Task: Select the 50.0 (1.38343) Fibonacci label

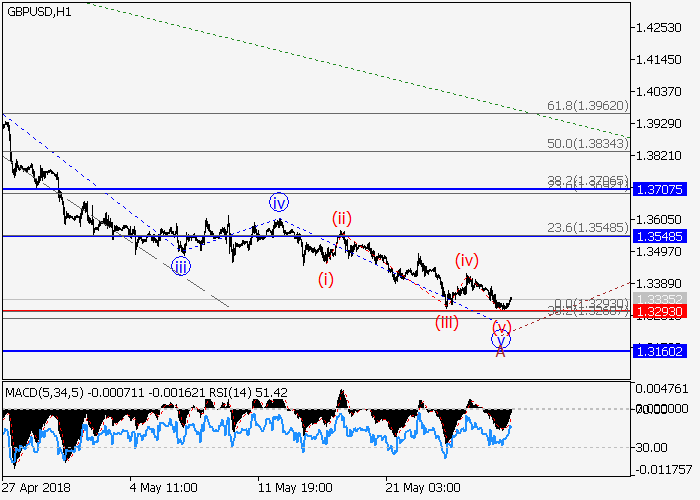Action: point(587,144)
